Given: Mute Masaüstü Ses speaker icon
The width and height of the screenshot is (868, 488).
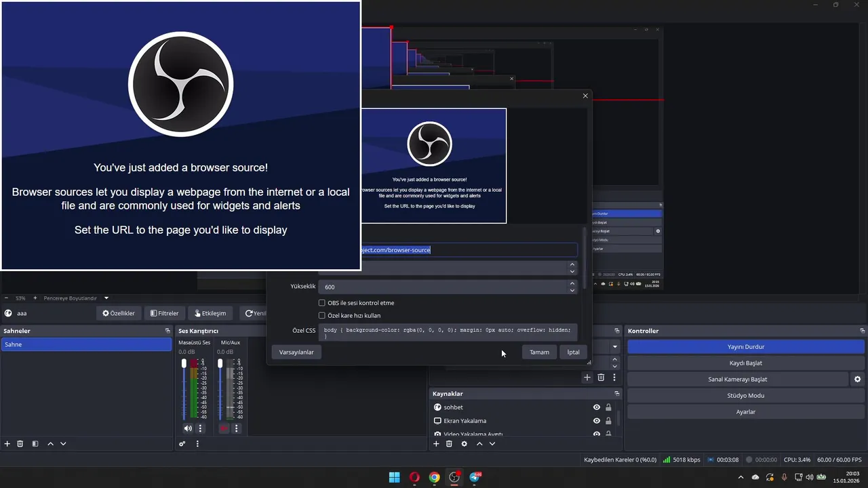Looking at the screenshot, I should (x=188, y=428).
